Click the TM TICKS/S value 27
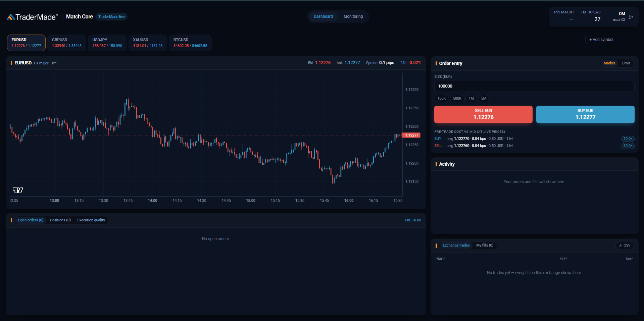644x321 pixels. tap(597, 19)
